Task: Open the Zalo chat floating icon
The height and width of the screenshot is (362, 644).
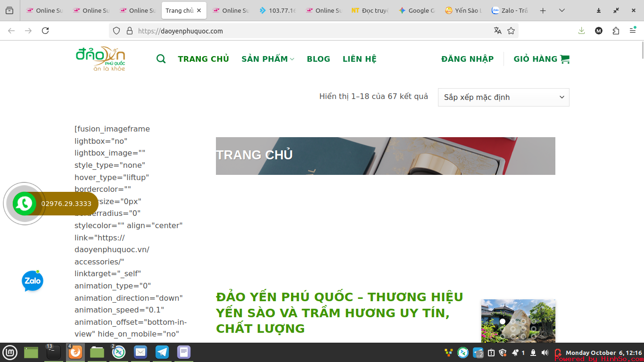Action: tap(33, 281)
